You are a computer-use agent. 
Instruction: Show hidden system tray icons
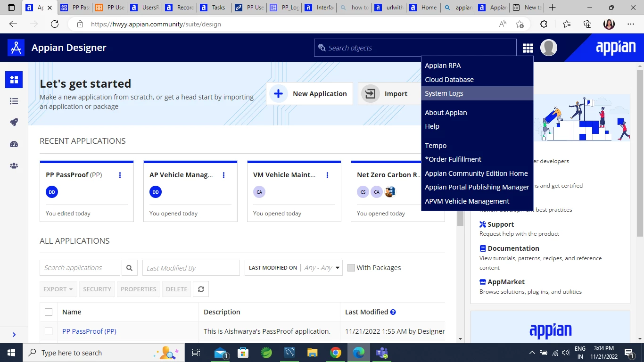[532, 353]
